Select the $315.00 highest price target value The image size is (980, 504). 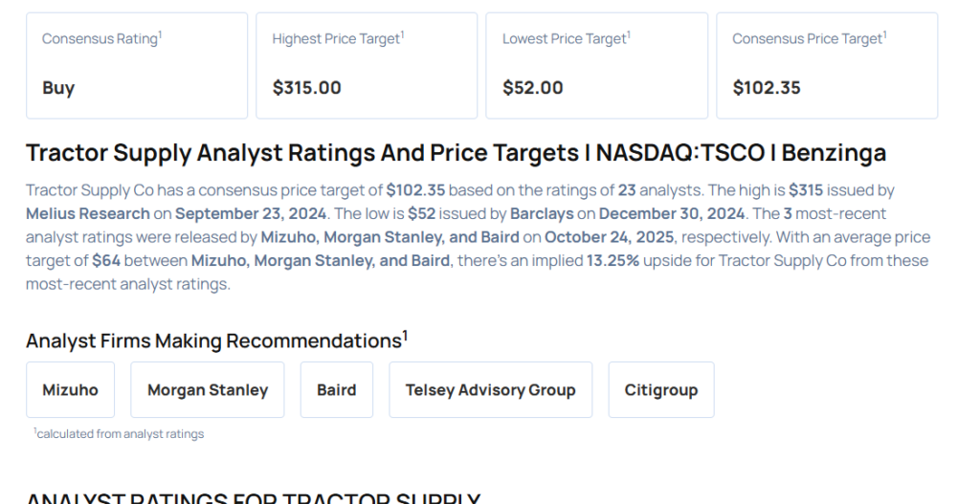click(306, 88)
